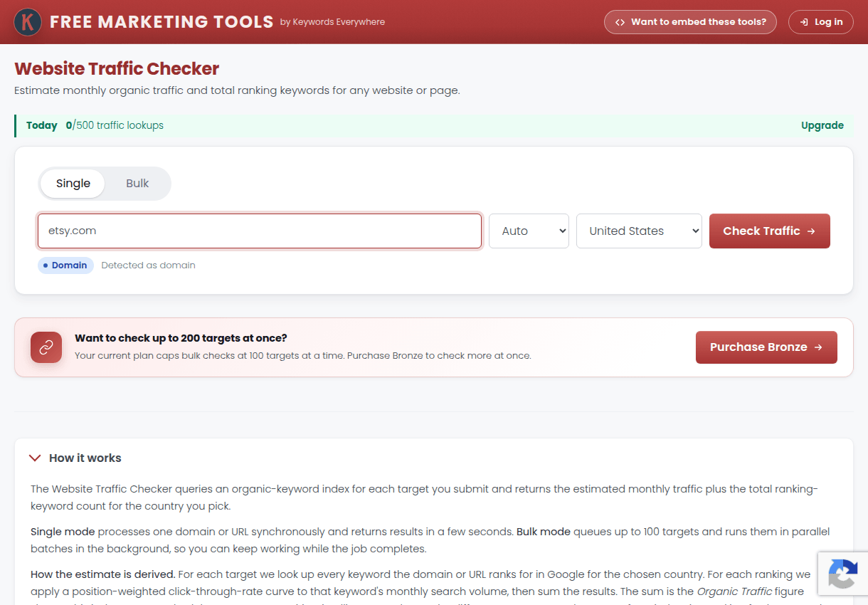Viewport: 868px width, 605px height.
Task: Click the reCAPTCHA badge icon
Action: 843,575
